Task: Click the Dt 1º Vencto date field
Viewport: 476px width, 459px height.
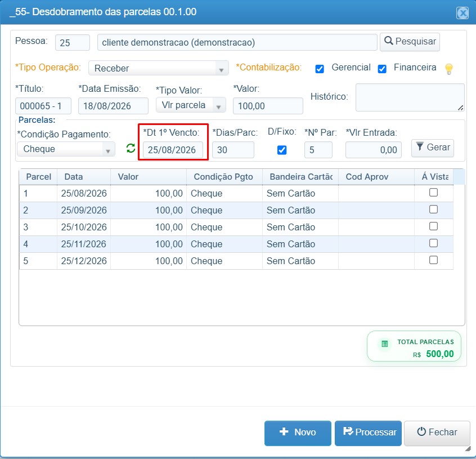Action: (x=173, y=150)
